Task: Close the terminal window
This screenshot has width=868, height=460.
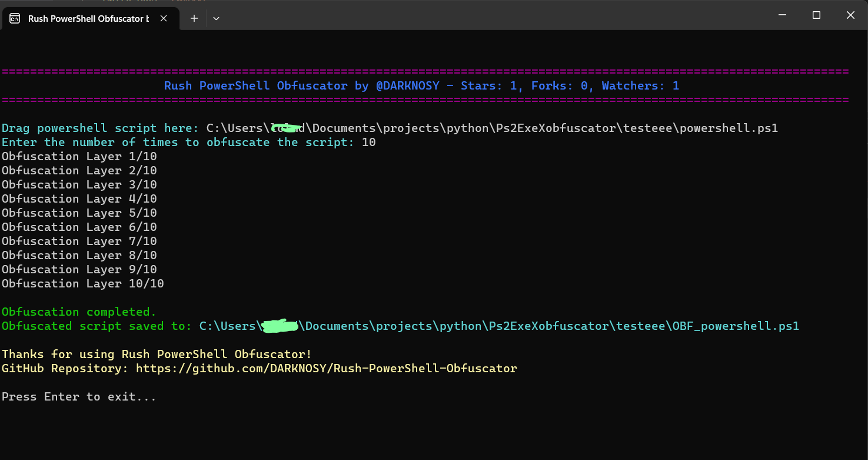Action: click(x=850, y=15)
